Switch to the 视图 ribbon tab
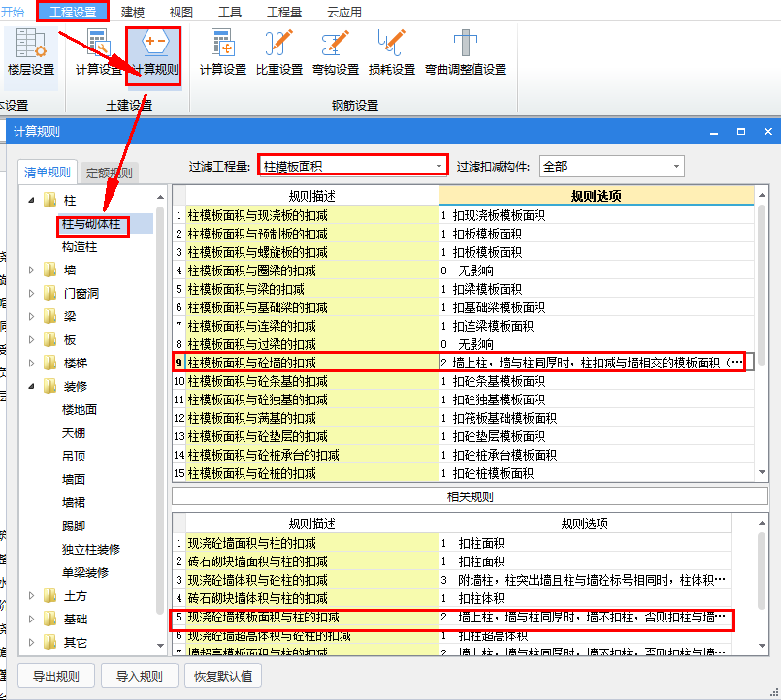This screenshot has height=700, width=781. [x=180, y=12]
